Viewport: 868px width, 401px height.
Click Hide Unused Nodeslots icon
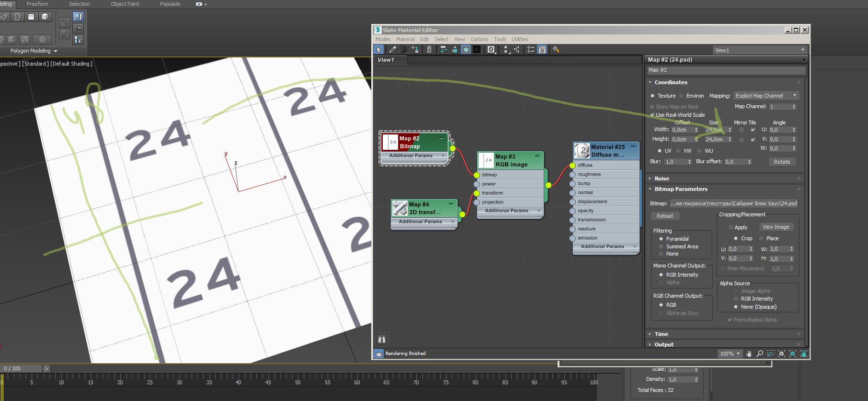(x=454, y=49)
